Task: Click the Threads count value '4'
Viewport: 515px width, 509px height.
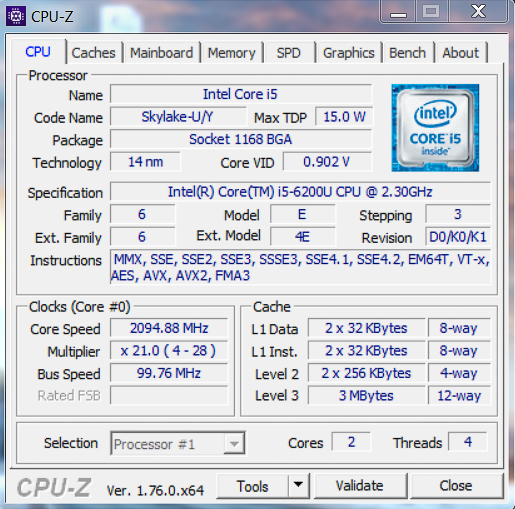Action: pos(468,442)
